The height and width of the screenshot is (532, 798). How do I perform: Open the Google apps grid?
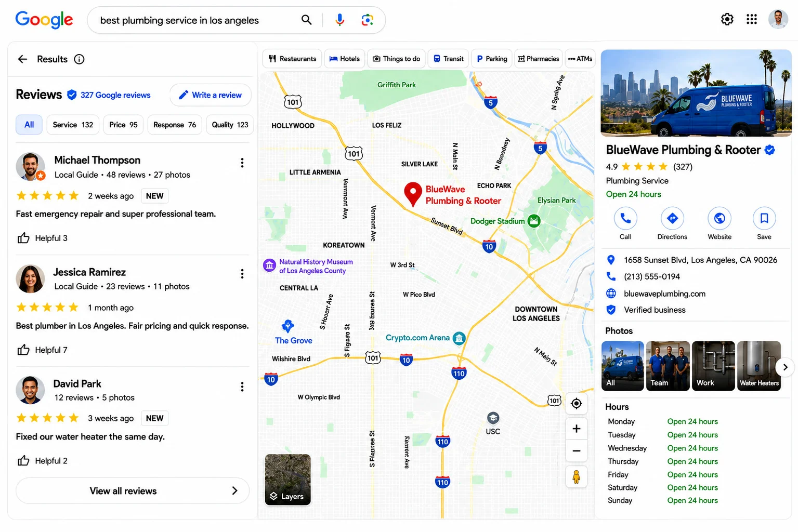752,19
